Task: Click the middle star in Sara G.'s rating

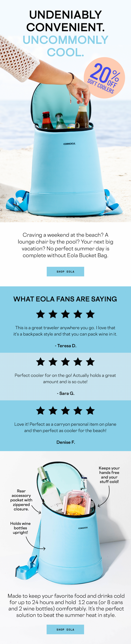Action: coord(65,362)
